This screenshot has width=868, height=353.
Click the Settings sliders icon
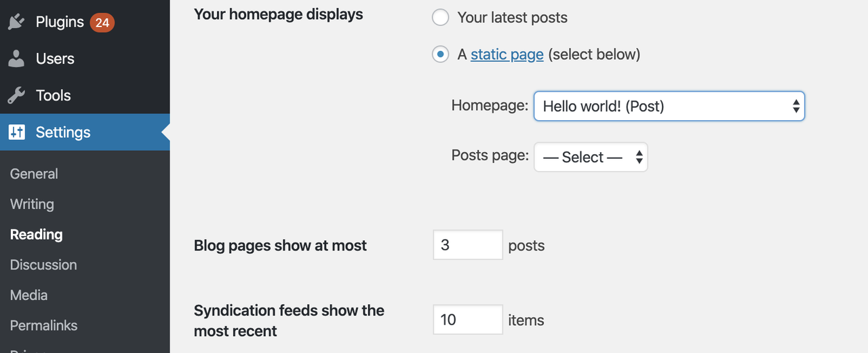[x=16, y=132]
